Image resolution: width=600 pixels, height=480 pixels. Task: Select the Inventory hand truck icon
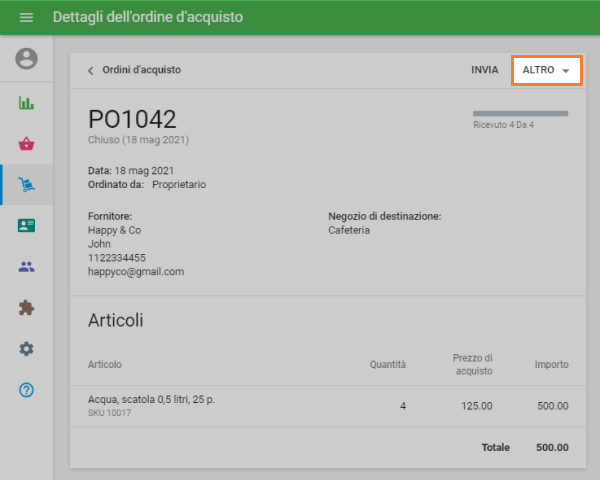[26, 185]
